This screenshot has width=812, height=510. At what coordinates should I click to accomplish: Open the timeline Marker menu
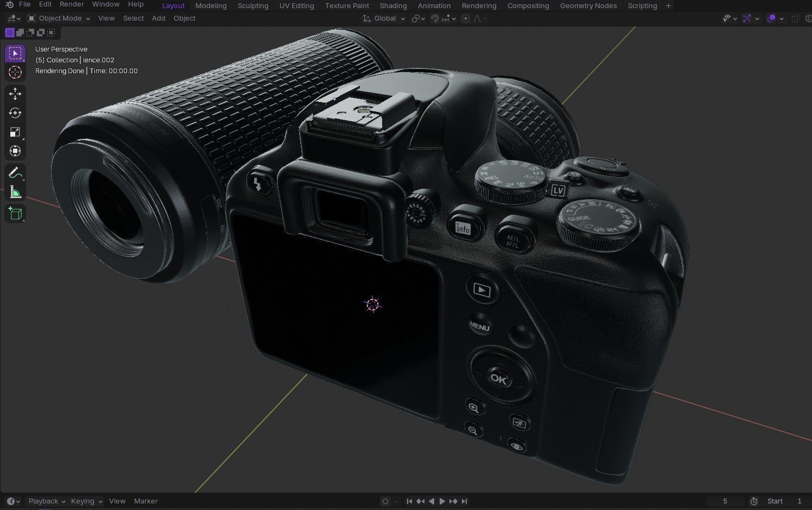[145, 501]
